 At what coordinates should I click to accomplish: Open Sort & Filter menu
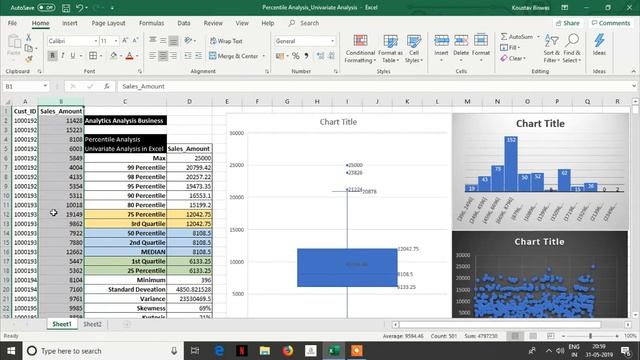pos(551,48)
